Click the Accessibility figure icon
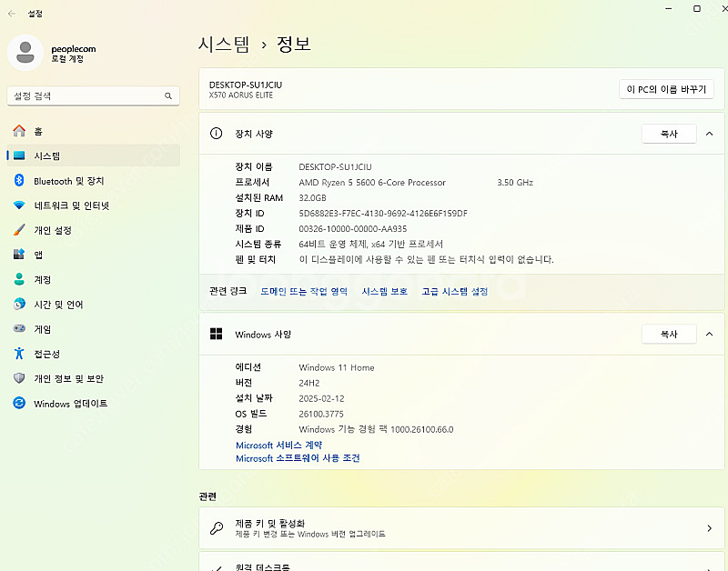Screen dimensions: 728x571 click(x=19, y=354)
